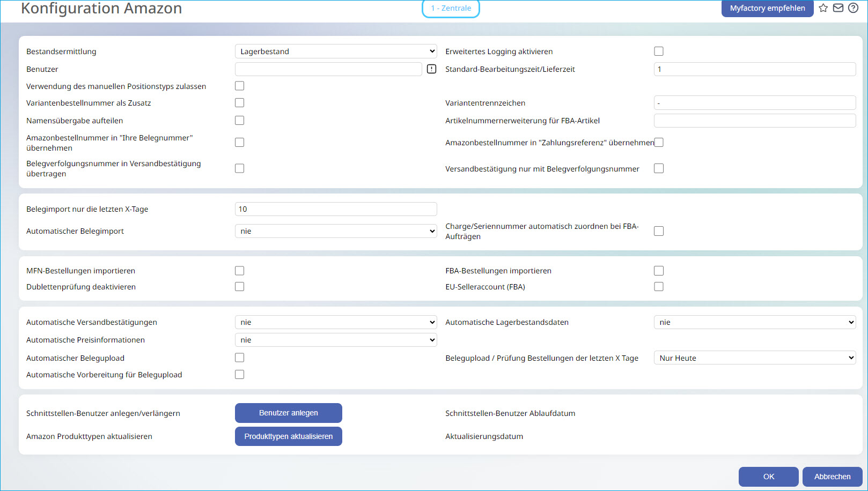Click the exclamation icon beside Benutzer field
The image size is (868, 491).
point(431,69)
